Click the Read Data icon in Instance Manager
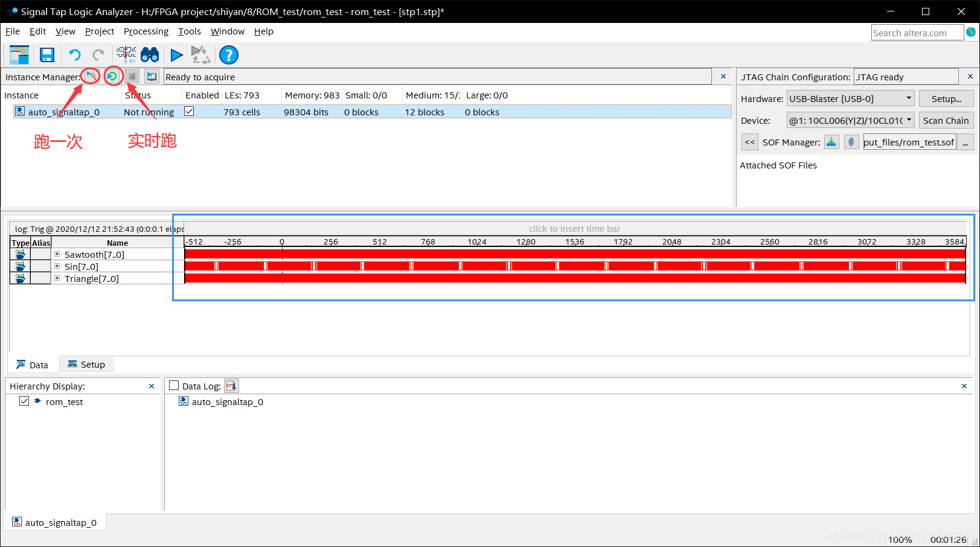The image size is (980, 547). (x=152, y=77)
